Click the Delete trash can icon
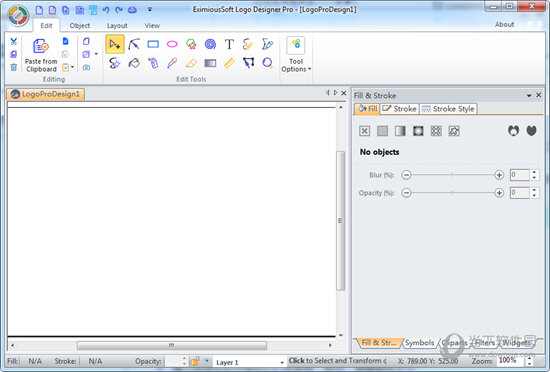The width and height of the screenshot is (550, 372). (x=14, y=67)
